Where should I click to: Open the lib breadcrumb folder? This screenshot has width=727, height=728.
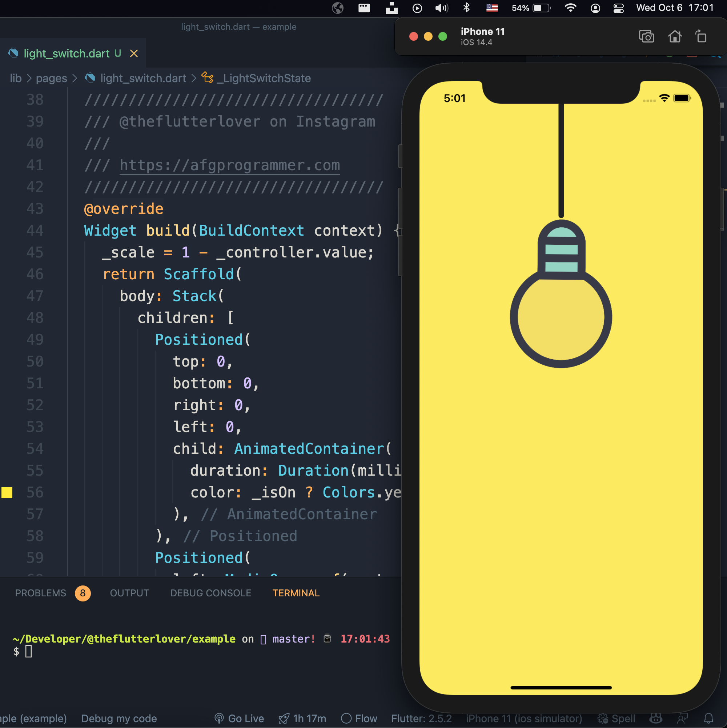click(x=15, y=78)
